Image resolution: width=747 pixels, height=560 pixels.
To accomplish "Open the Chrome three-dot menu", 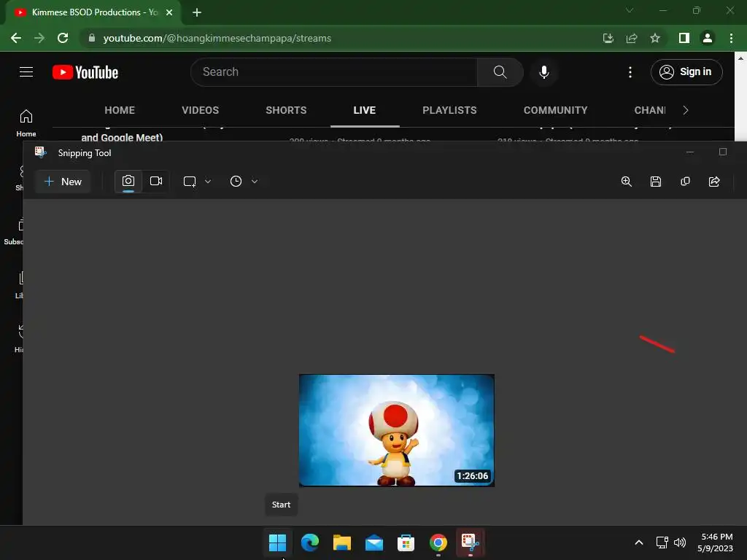I will point(731,38).
